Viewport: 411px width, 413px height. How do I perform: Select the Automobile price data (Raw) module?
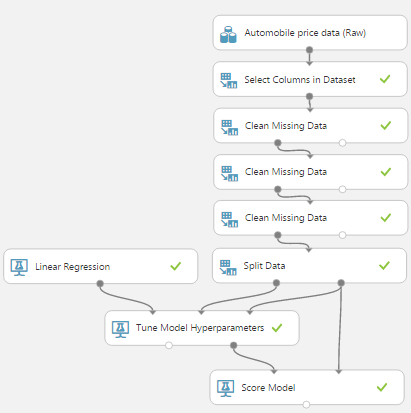[x=310, y=33]
